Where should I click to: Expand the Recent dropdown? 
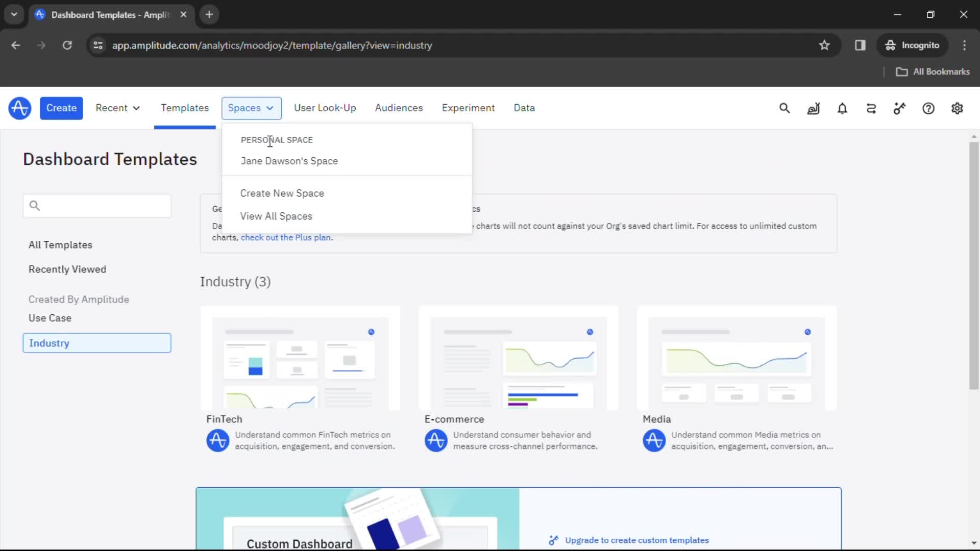click(x=117, y=108)
